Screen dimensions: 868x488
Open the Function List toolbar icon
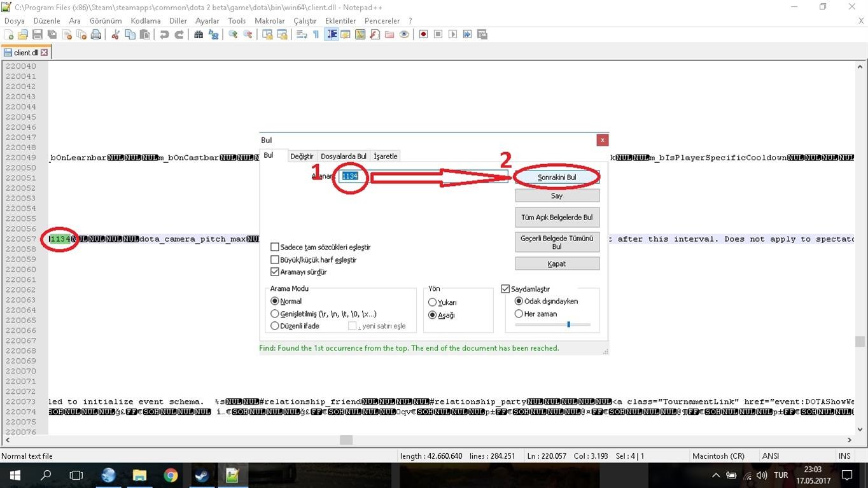click(375, 34)
